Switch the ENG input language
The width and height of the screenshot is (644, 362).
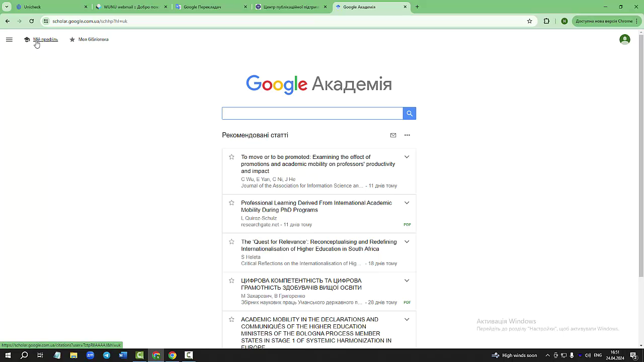598,355
